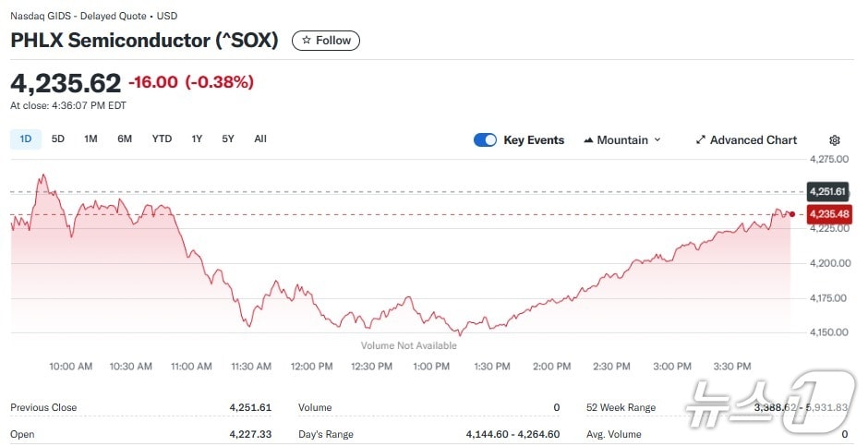Click the mountain chart type icon
Screen dimensions: 868x446
click(588, 140)
